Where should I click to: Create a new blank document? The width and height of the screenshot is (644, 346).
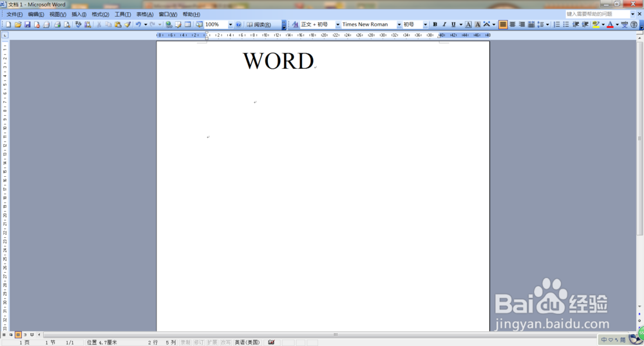coord(8,24)
